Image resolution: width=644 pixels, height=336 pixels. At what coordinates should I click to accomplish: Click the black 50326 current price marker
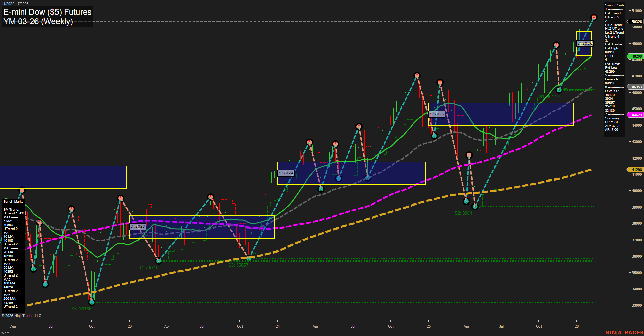coord(637,21)
